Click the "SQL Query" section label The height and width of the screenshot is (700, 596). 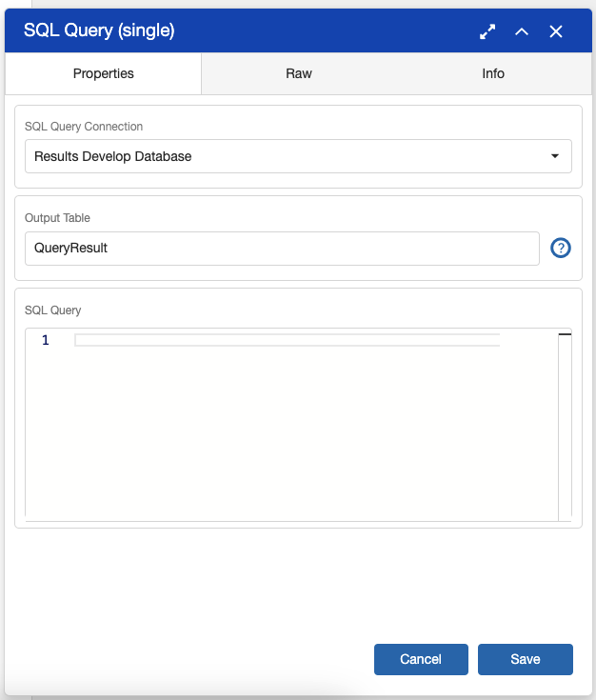tap(53, 310)
